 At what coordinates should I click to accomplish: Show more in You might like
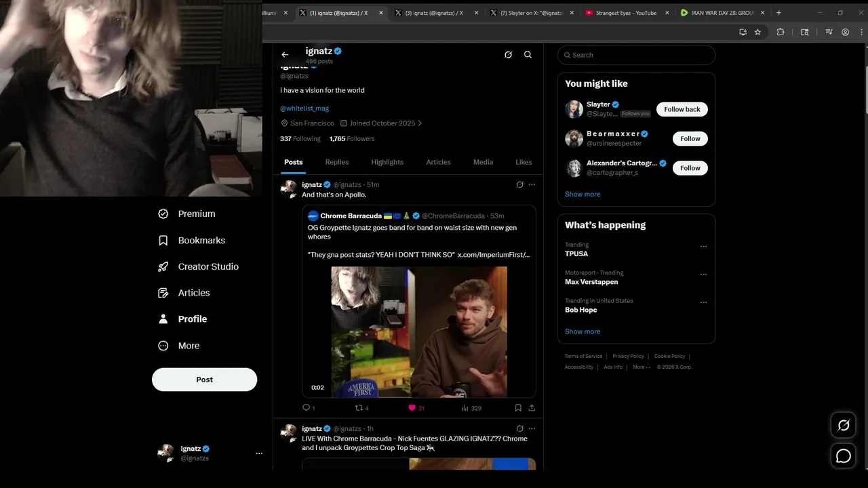click(x=583, y=195)
